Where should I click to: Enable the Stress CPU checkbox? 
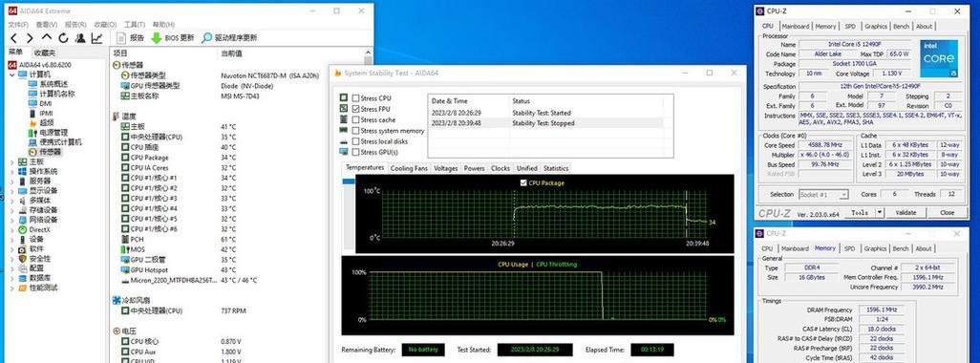click(355, 98)
